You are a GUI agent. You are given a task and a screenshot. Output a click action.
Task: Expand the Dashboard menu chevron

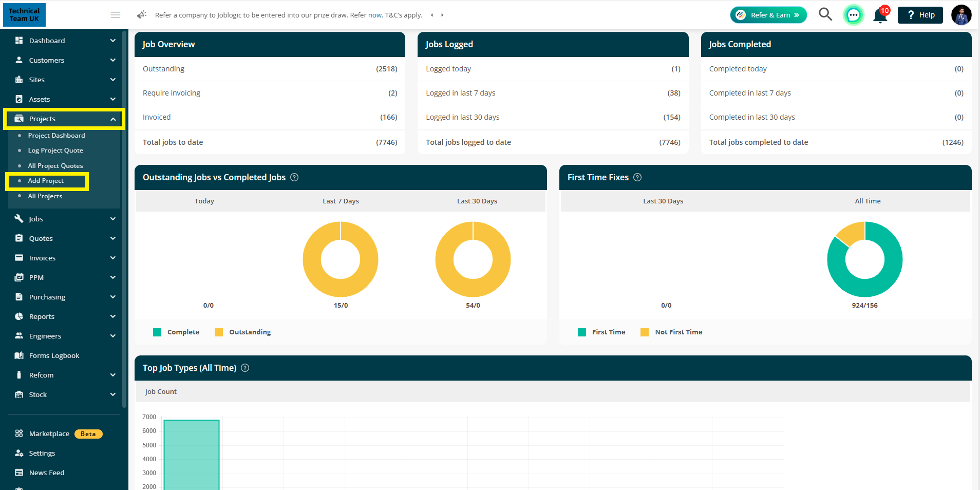[113, 41]
